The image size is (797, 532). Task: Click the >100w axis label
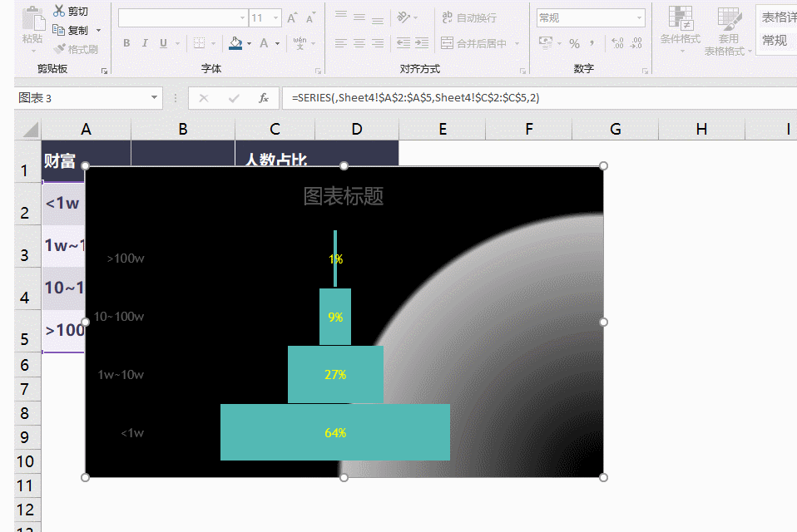(126, 259)
